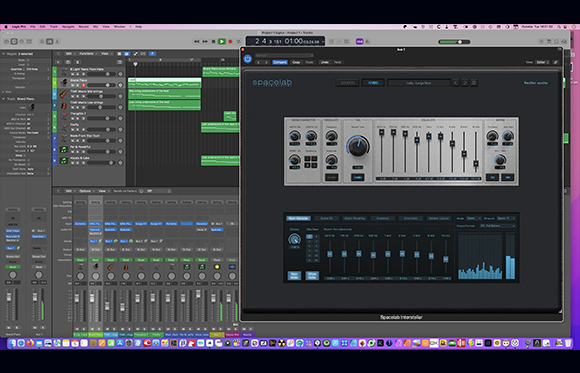The image size is (580, 373).
Task: Open the Window menu in menu bar
Action: click(119, 27)
